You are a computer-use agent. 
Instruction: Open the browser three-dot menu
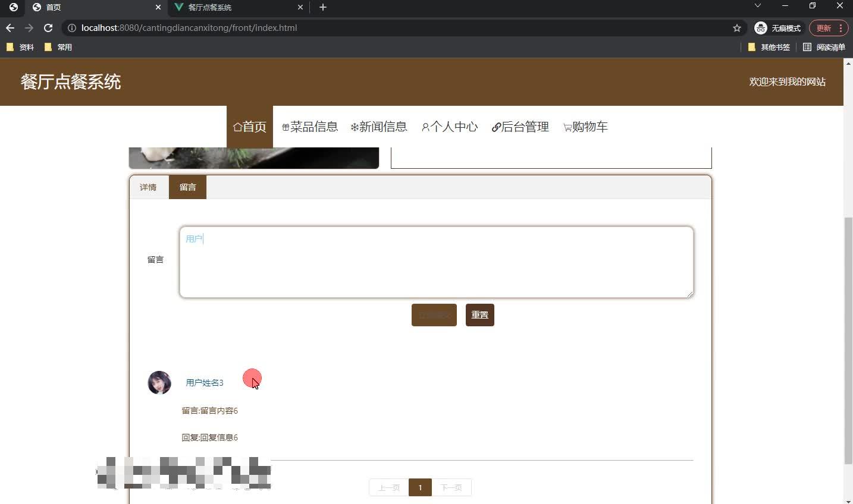click(x=842, y=28)
